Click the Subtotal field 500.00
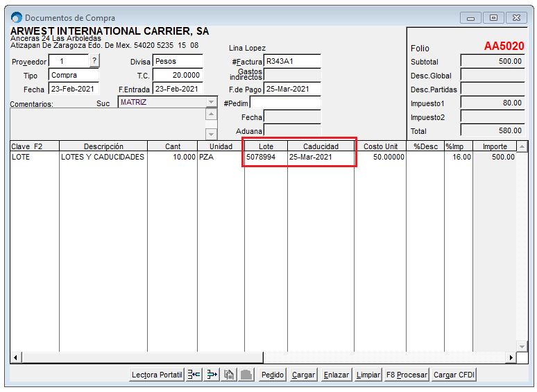 [493, 61]
